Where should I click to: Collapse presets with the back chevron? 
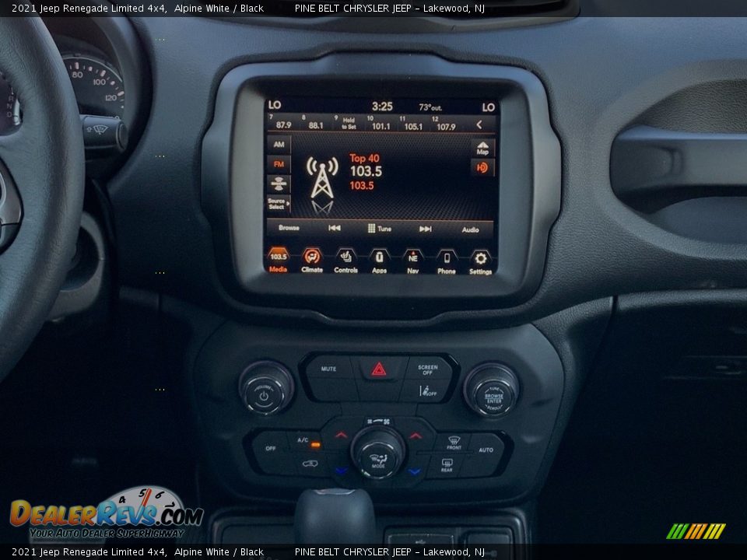(x=479, y=124)
